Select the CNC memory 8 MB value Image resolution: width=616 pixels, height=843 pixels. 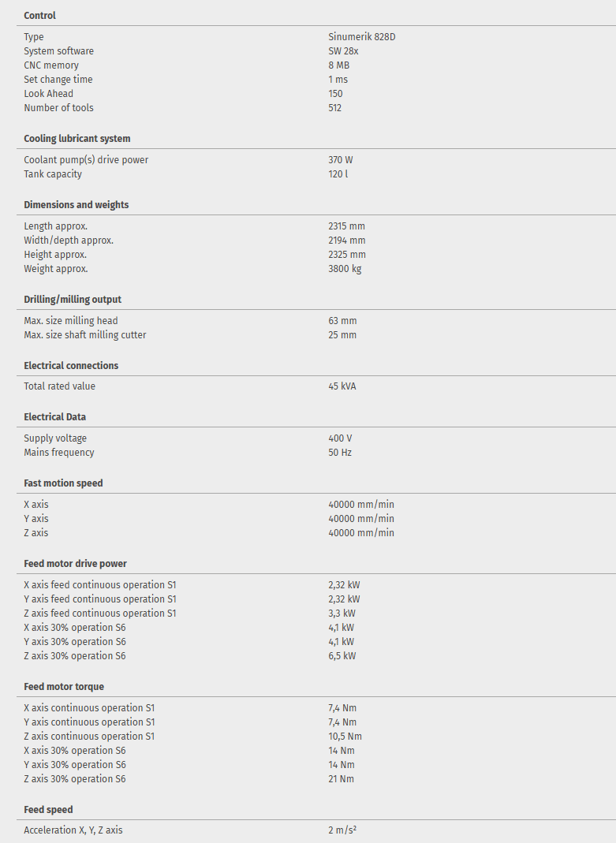pos(338,65)
